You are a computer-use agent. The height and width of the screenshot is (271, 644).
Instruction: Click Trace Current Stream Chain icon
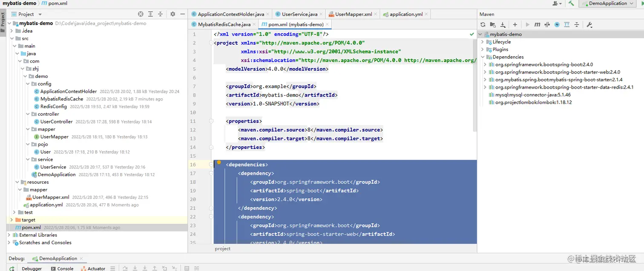(196, 268)
